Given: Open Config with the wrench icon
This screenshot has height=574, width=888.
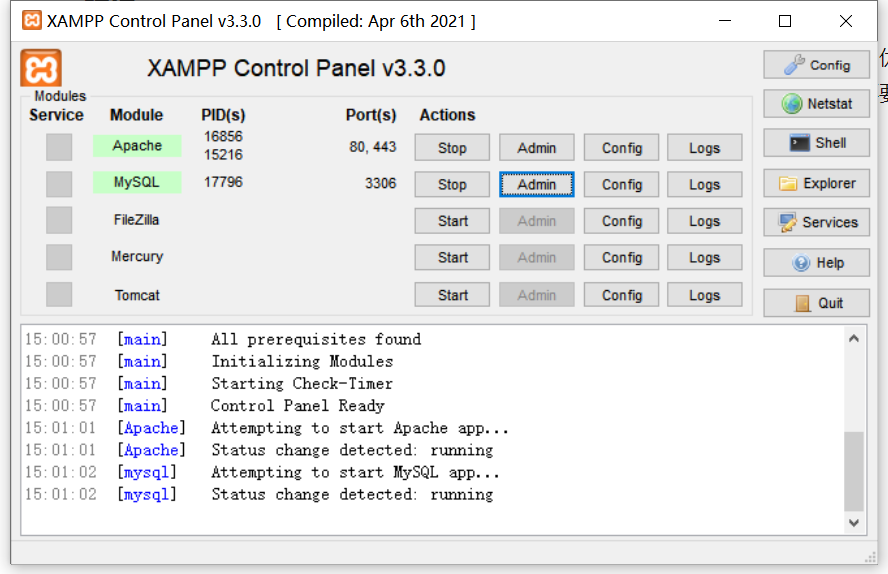Looking at the screenshot, I should [x=816, y=65].
